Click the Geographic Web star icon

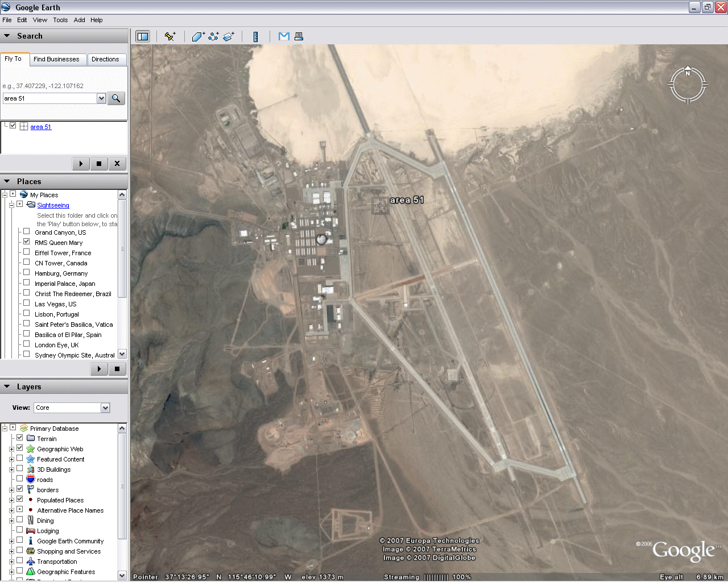pos(31,449)
